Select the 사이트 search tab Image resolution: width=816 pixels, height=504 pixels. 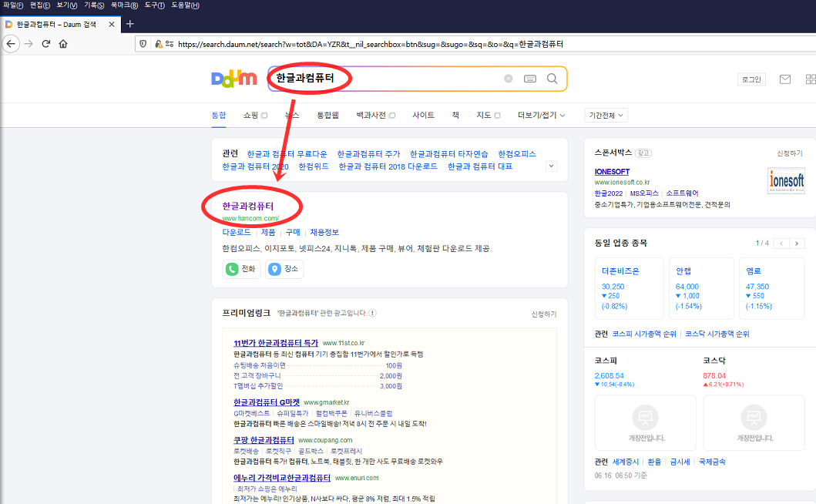[423, 116]
